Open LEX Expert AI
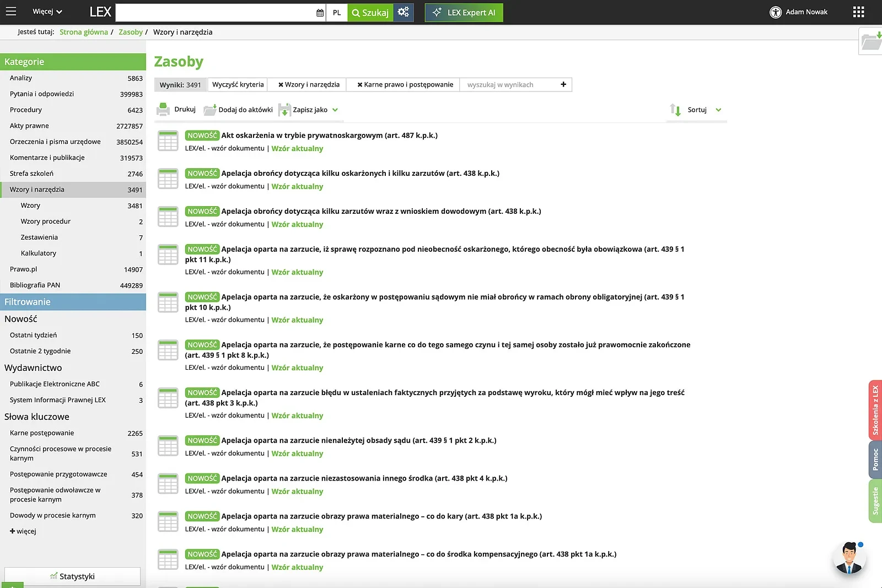This screenshot has height=588, width=882. click(464, 13)
